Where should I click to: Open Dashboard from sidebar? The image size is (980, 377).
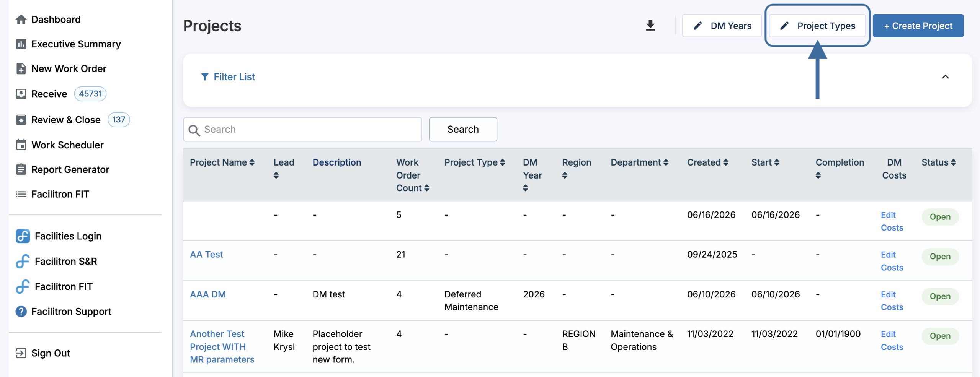coord(56,19)
